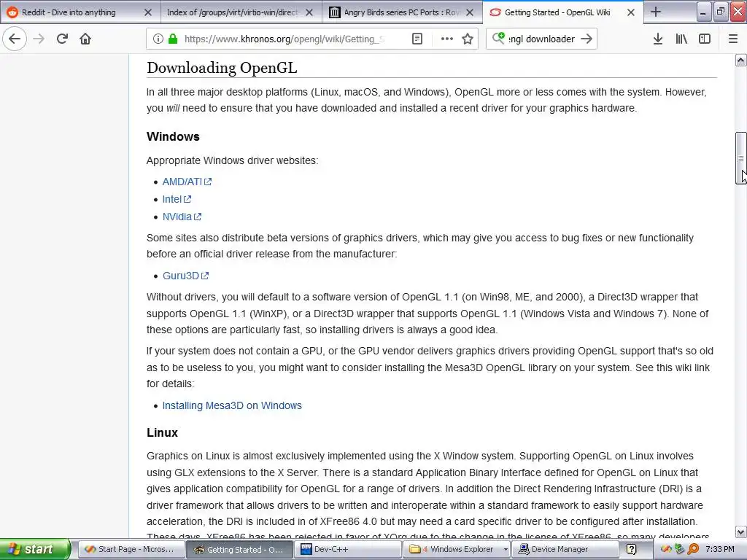Click the Windows section heading
The width and height of the screenshot is (747, 560).
(x=173, y=136)
